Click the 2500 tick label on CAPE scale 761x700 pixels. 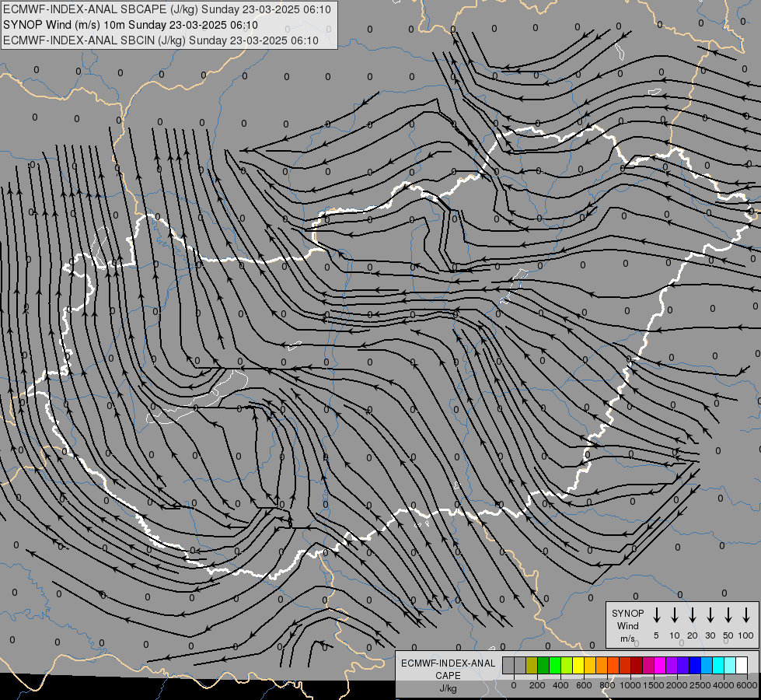click(700, 685)
